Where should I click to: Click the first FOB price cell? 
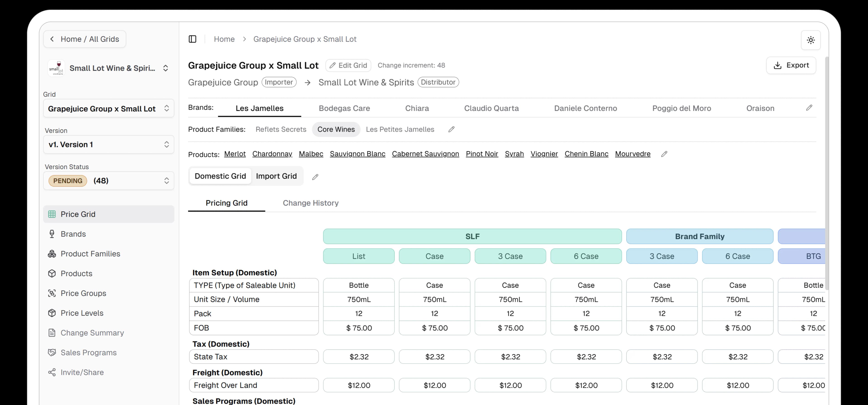coord(359,327)
